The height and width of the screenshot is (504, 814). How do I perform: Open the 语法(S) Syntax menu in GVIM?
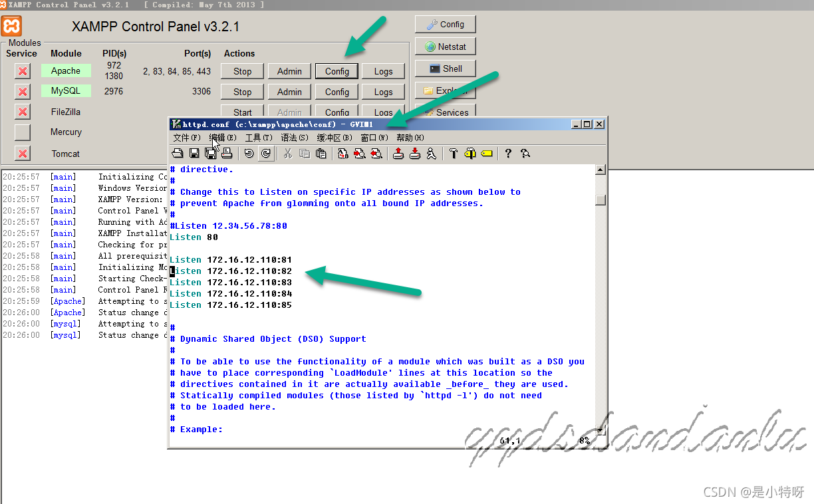(x=295, y=138)
